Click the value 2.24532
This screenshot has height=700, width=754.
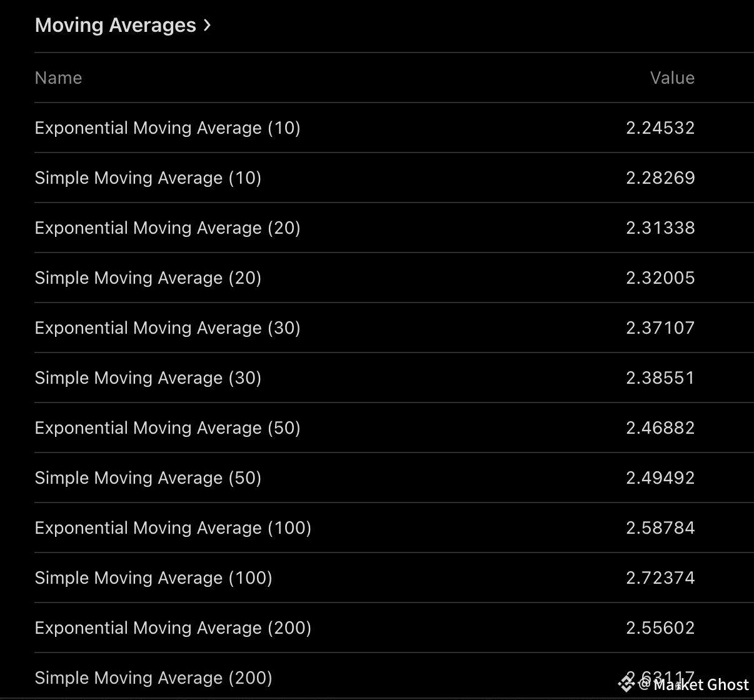coord(660,127)
